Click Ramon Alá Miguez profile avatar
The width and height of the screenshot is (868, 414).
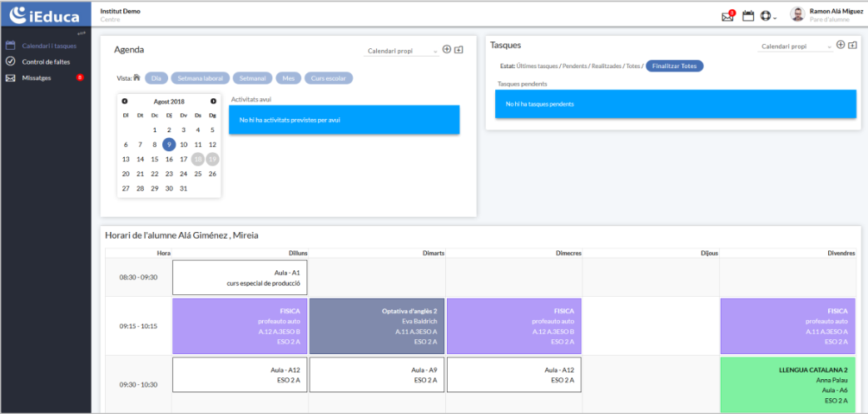797,14
